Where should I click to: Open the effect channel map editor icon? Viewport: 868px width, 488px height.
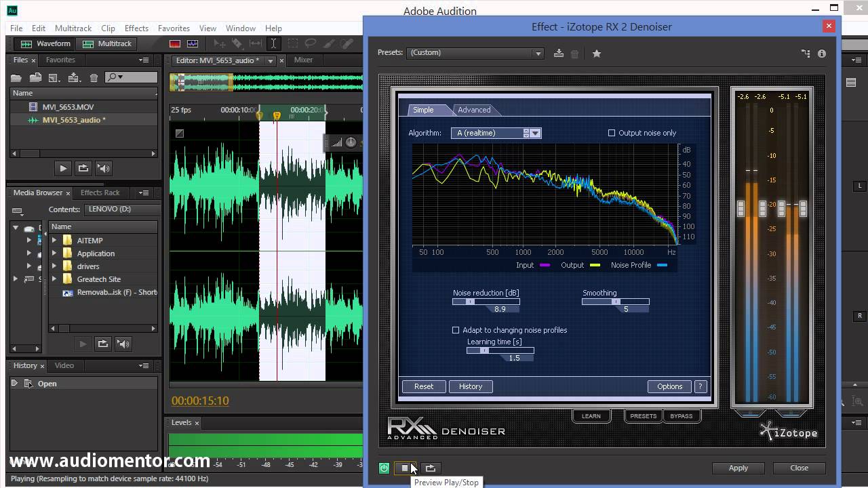(806, 54)
